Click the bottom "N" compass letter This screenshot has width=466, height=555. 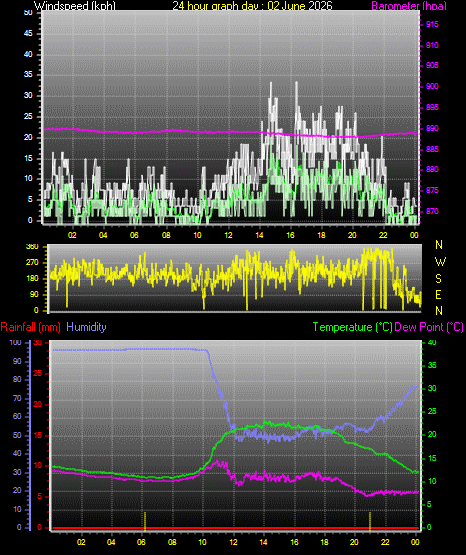(439, 311)
